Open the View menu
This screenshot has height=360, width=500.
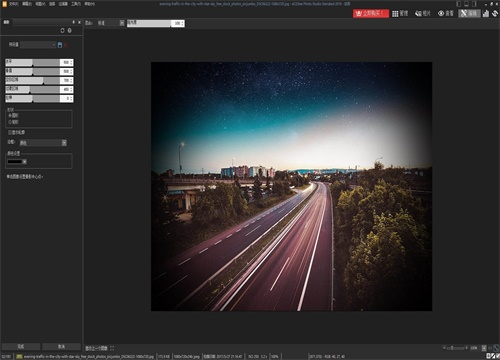pos(40,4)
